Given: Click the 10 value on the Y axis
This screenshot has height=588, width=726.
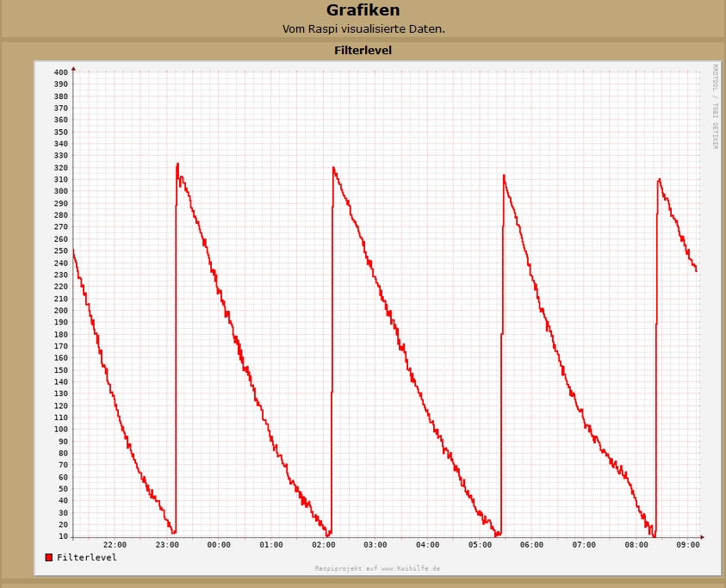Looking at the screenshot, I should click(x=63, y=536).
